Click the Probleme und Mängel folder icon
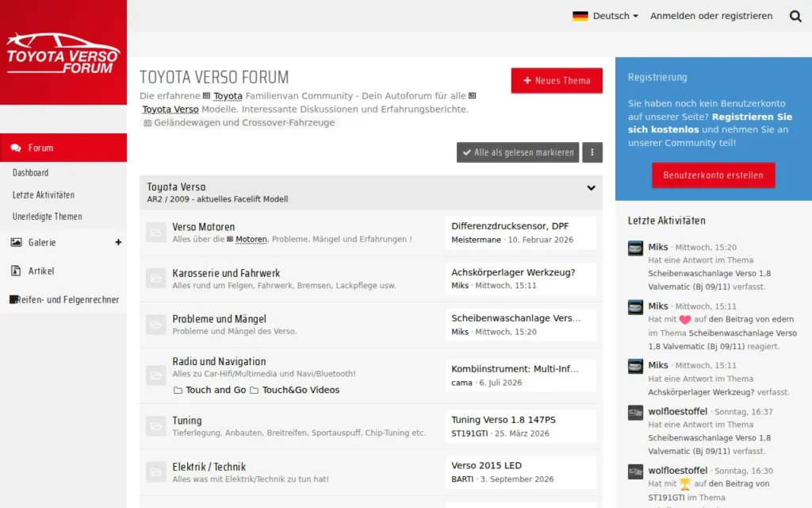This screenshot has height=508, width=812. (x=156, y=325)
